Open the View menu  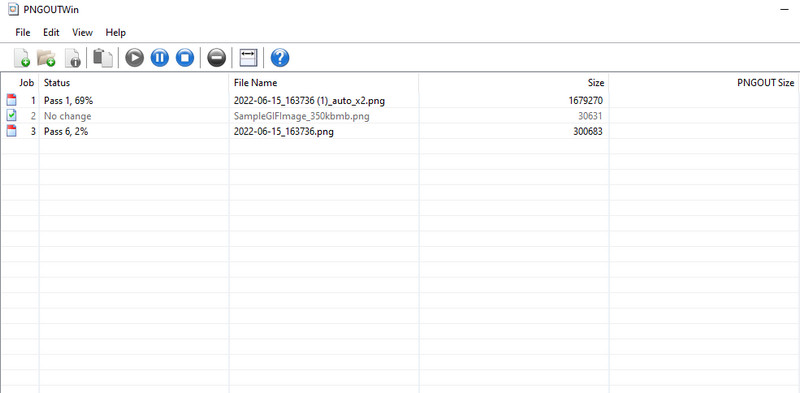tap(82, 33)
